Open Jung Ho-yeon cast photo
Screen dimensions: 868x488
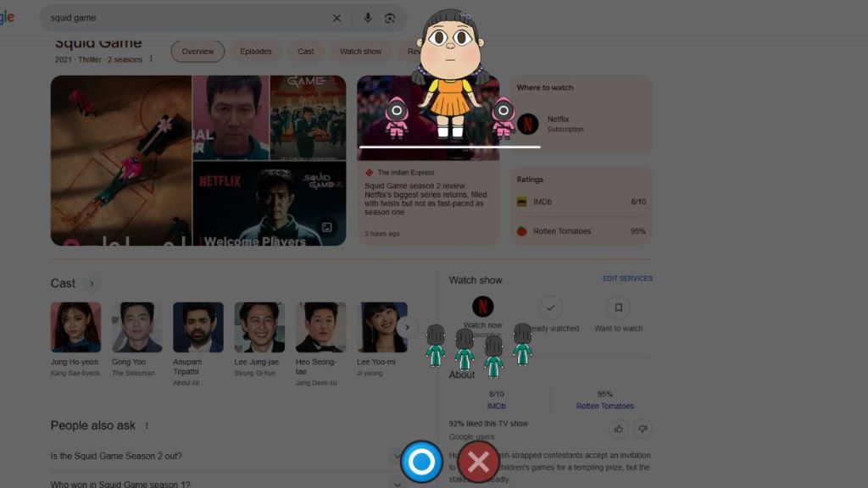click(75, 327)
